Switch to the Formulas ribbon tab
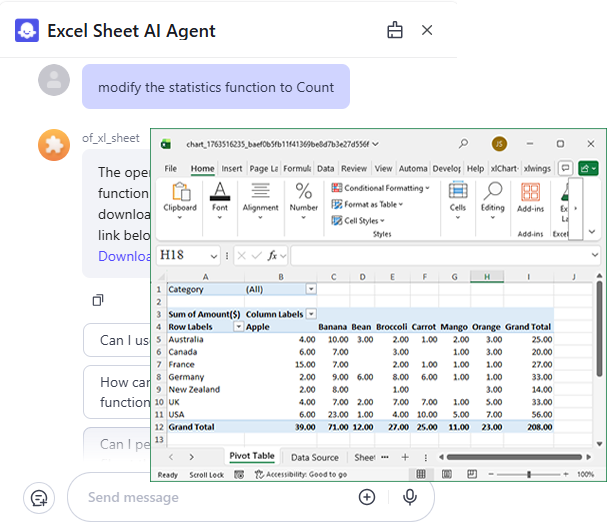The width and height of the screenshot is (607, 532). pos(297,168)
